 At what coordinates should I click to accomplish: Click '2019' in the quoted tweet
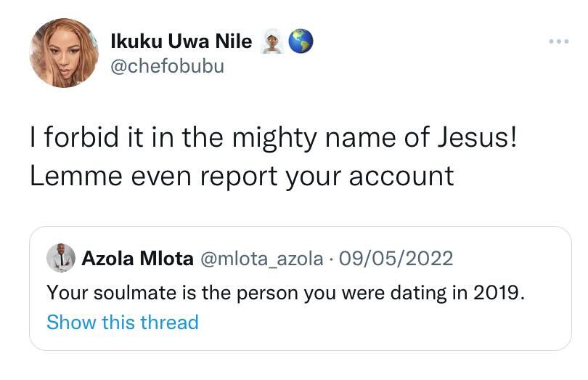499,293
